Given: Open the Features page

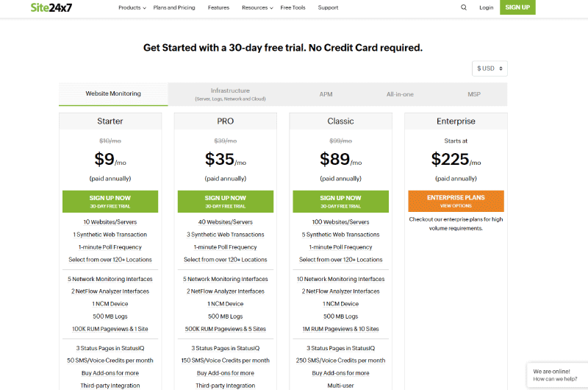Looking at the screenshot, I should click(218, 7).
